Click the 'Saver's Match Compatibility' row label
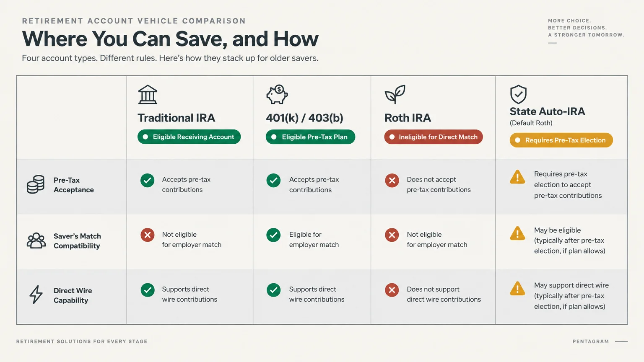 coord(77,241)
